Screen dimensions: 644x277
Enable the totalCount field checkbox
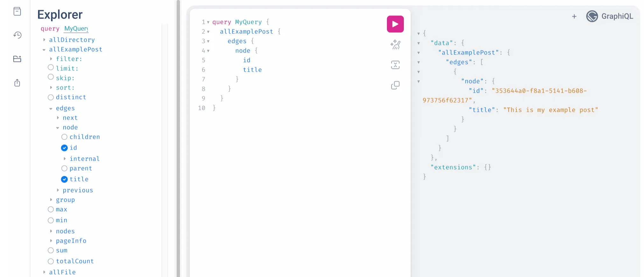(51, 261)
